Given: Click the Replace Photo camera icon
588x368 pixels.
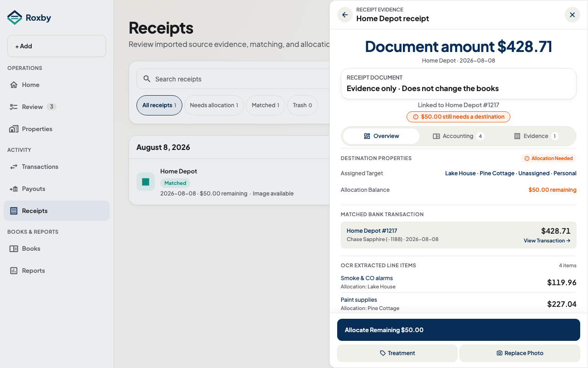Looking at the screenshot, I should click(x=499, y=353).
